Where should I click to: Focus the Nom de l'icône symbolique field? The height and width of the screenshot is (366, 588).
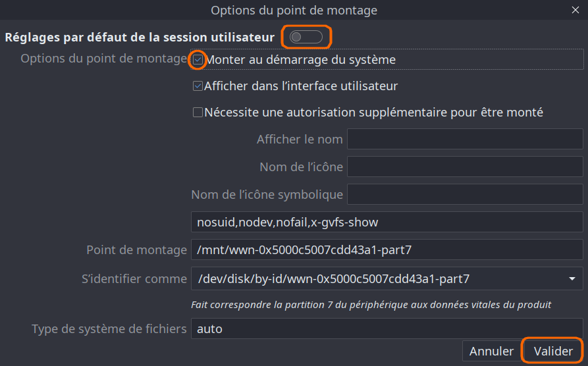[464, 195]
